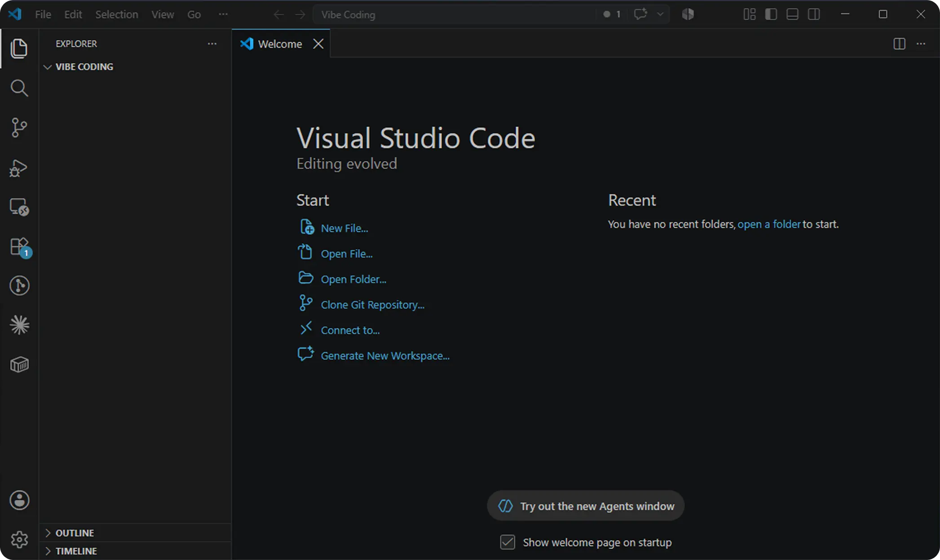Click the Open Folder folder icon
This screenshot has width=940, height=560.
(x=306, y=278)
